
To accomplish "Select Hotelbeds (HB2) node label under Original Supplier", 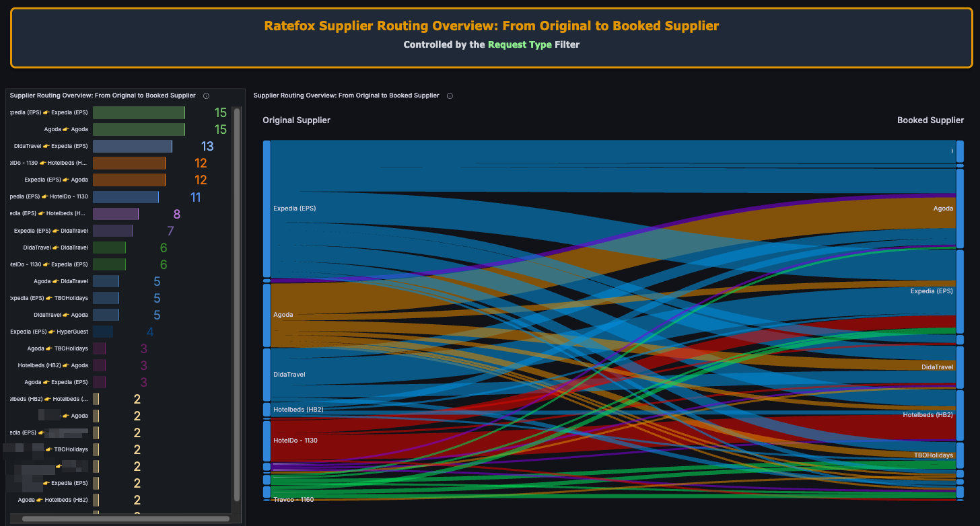I will 298,410.
